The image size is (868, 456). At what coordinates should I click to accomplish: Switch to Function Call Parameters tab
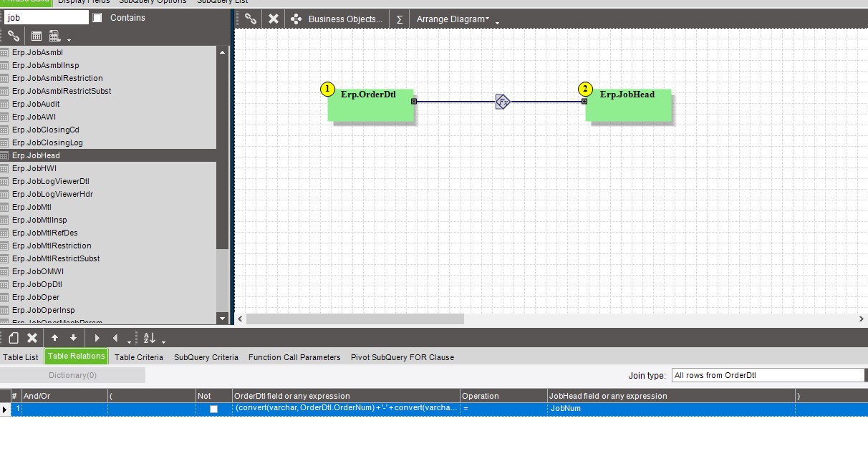tap(294, 357)
